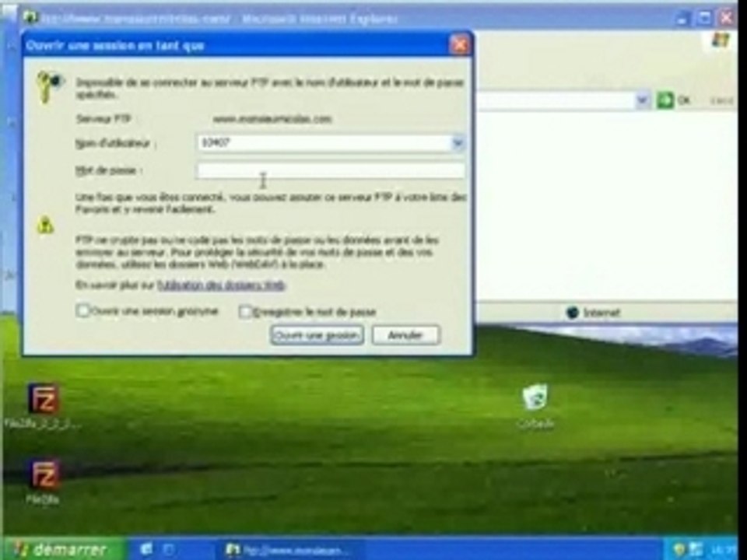
Task: Click the yellow warning icon in dialog
Action: [45, 226]
